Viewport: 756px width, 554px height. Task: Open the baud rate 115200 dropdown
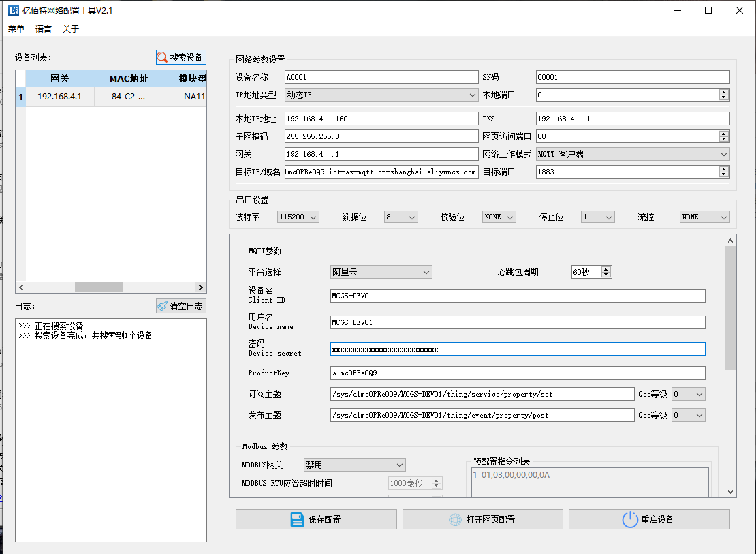[298, 217]
